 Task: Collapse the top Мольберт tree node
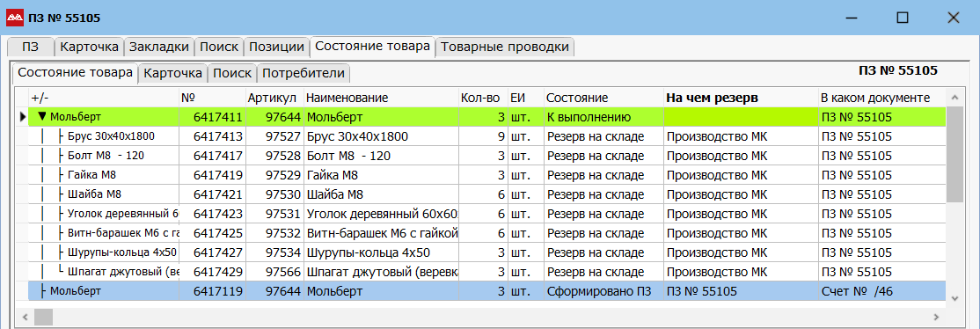click(42, 116)
